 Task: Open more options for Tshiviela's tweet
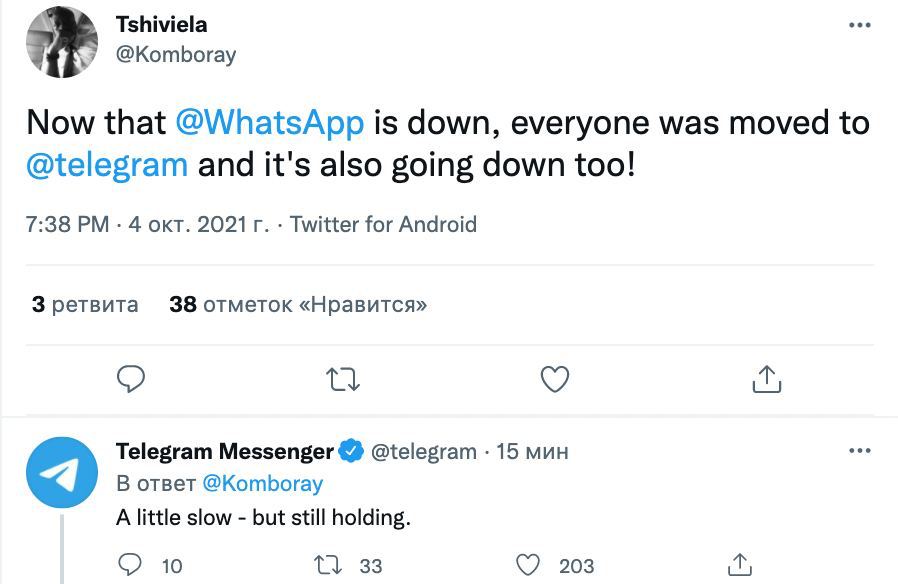(859, 25)
